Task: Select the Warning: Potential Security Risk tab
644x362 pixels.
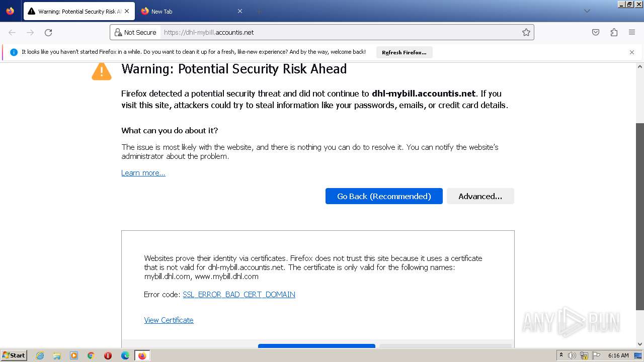Action: point(75,11)
